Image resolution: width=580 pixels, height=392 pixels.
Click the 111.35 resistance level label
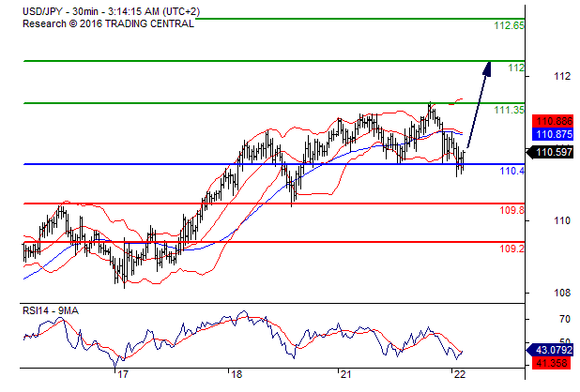point(509,110)
